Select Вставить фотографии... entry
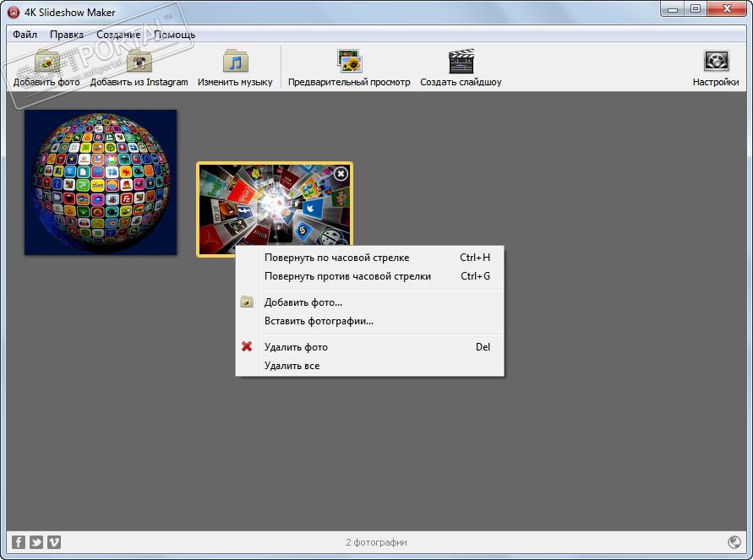The image size is (753, 560). pyautogui.click(x=370, y=321)
